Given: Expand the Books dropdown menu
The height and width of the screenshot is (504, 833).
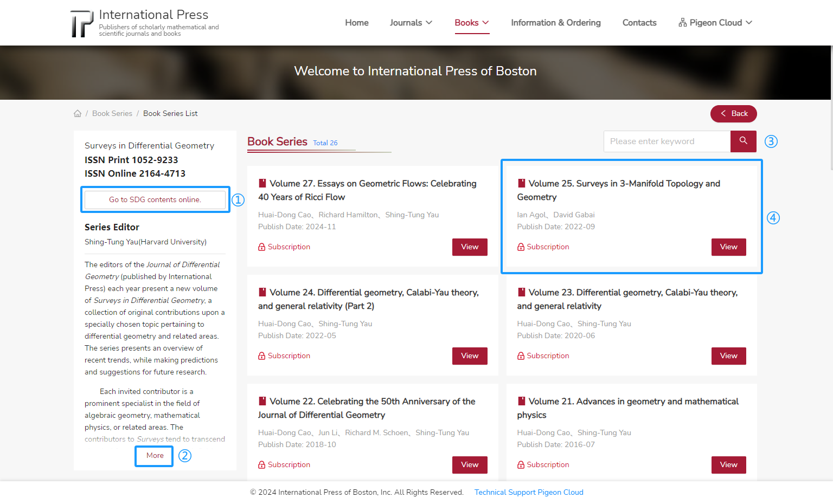Looking at the screenshot, I should [x=472, y=23].
